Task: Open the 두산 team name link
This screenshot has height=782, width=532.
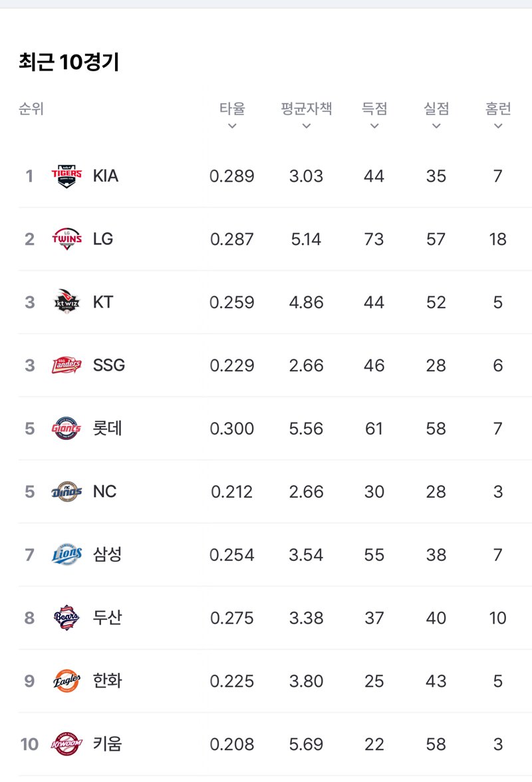Action: point(107,618)
